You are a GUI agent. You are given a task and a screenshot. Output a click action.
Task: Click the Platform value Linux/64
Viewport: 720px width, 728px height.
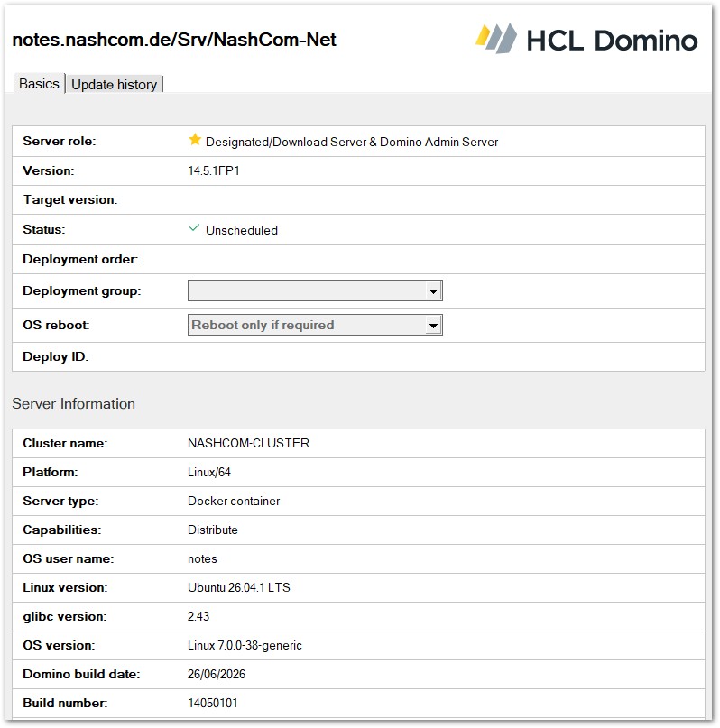point(209,472)
